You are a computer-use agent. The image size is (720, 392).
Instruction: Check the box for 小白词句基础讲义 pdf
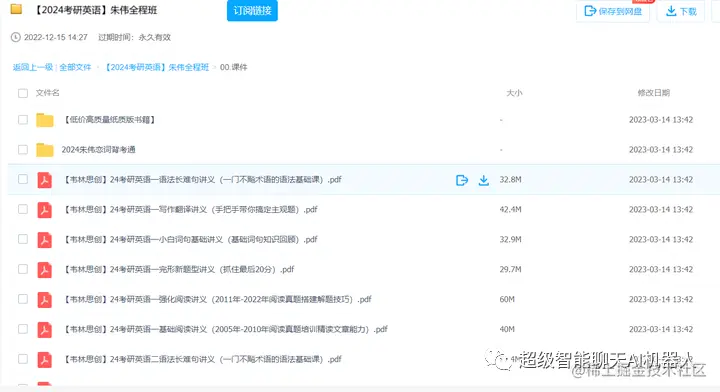[23, 239]
